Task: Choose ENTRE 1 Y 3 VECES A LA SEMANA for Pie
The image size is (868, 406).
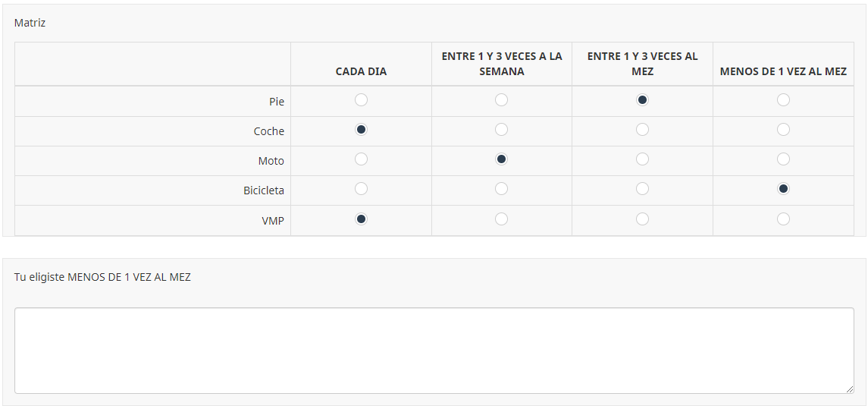Action: (x=501, y=100)
